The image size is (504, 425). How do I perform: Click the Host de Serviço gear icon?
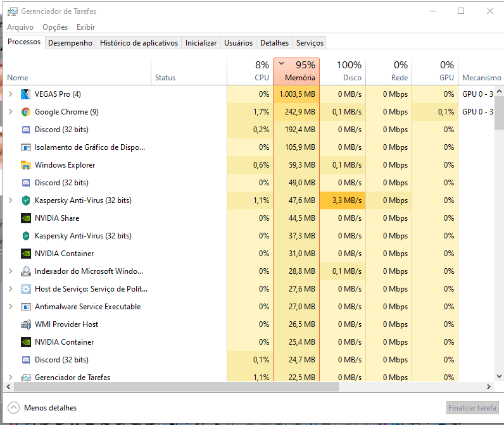coord(26,289)
